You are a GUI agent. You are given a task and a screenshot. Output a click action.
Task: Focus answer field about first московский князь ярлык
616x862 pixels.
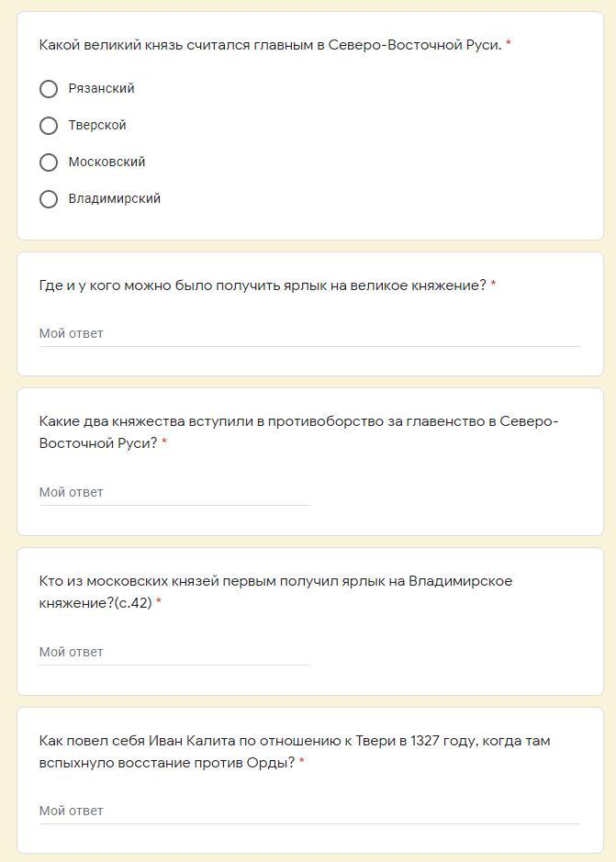click(174, 652)
